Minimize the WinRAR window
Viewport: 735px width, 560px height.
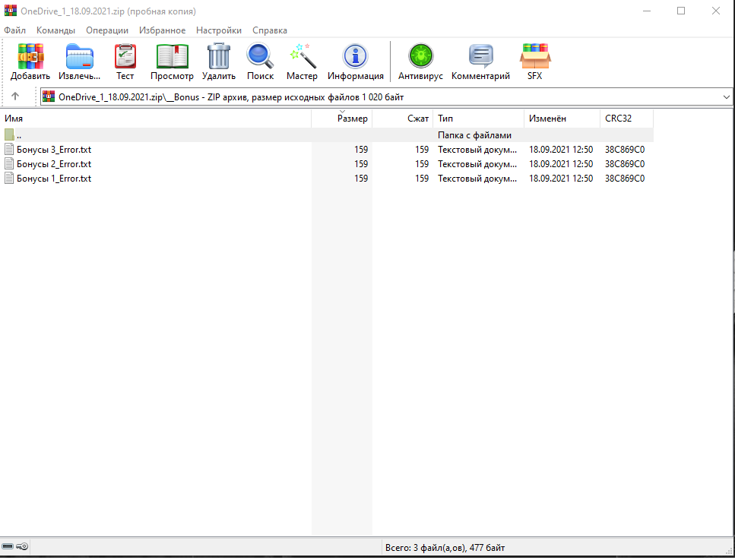pos(647,11)
